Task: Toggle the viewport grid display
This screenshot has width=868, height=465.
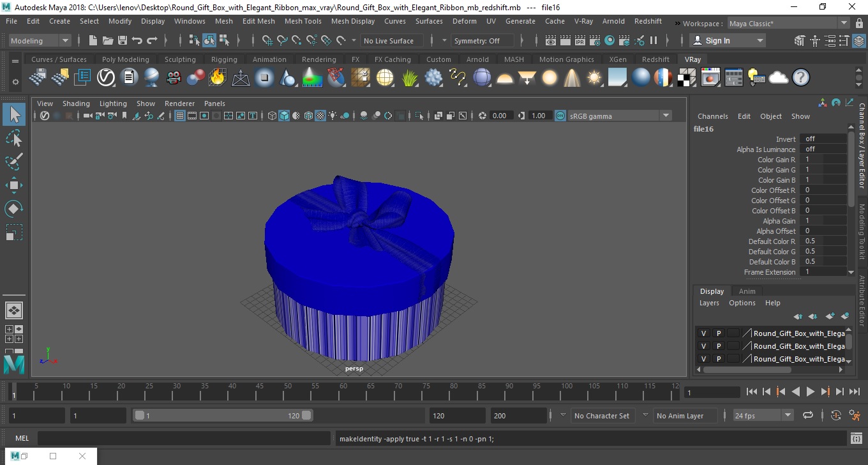Action: point(180,116)
